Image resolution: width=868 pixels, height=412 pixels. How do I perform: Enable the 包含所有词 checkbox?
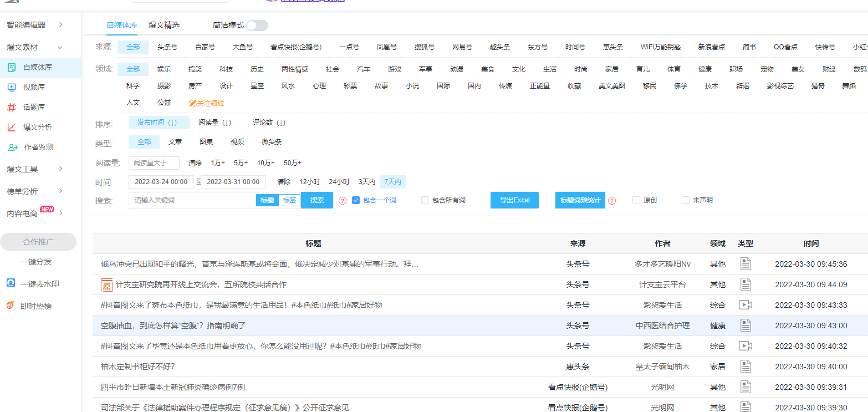[425, 200]
